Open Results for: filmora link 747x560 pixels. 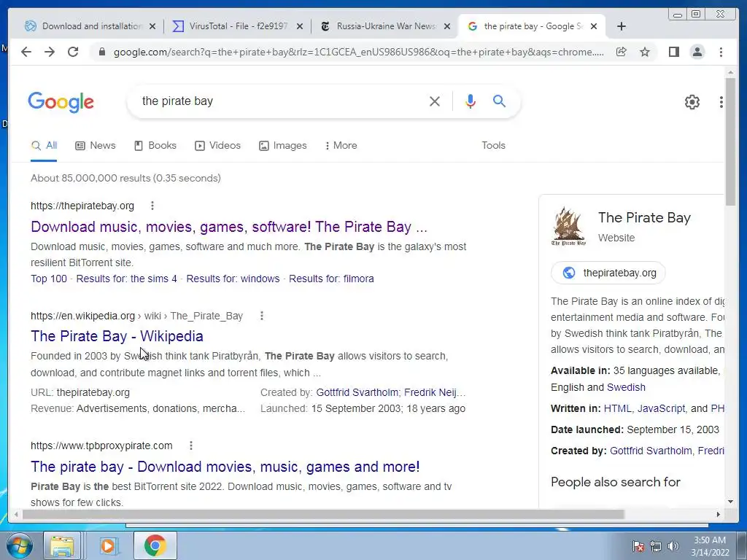(332, 279)
